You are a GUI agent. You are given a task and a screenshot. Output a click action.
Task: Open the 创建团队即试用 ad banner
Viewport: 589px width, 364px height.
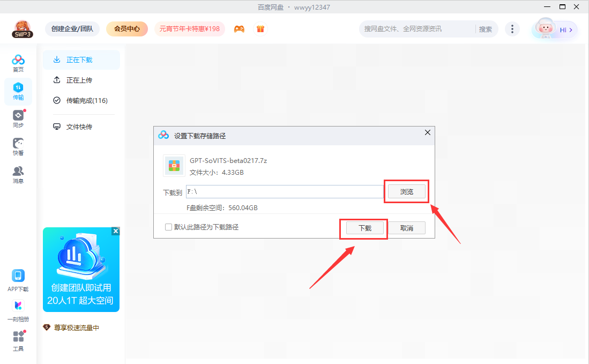tap(81, 269)
